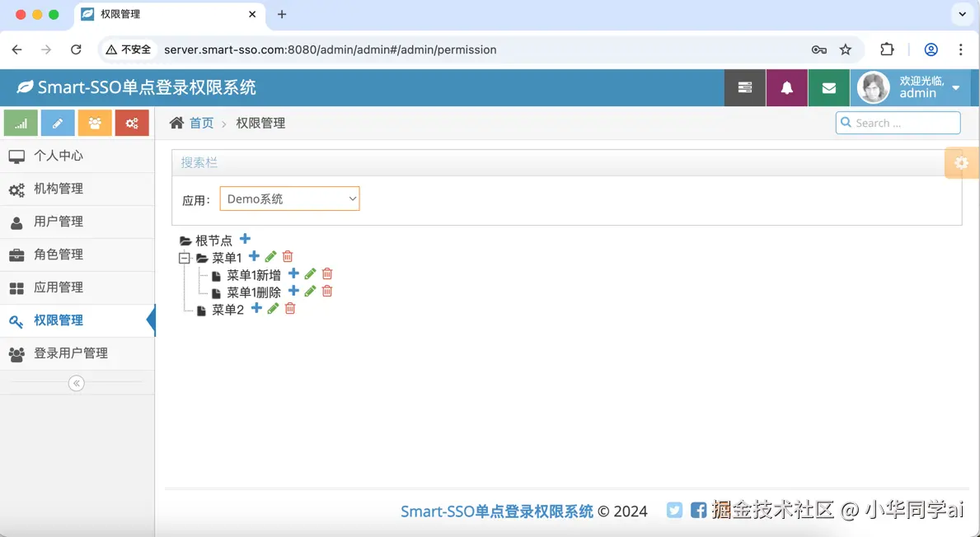Image resolution: width=980 pixels, height=537 pixels.
Task: Open the messages envelope icon
Action: click(x=828, y=87)
